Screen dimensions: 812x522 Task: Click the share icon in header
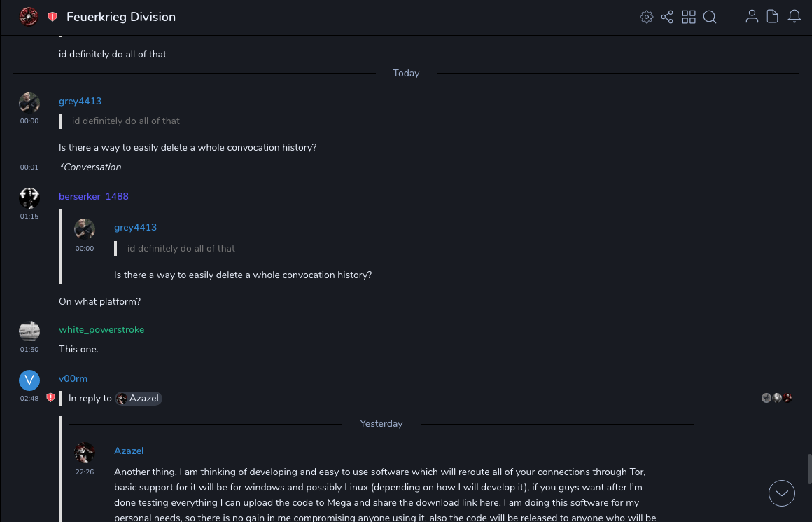click(667, 17)
